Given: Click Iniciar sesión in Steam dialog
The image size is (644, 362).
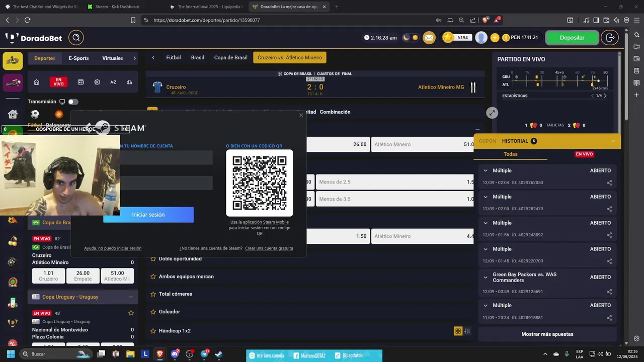Looking at the screenshot, I should [x=148, y=215].
